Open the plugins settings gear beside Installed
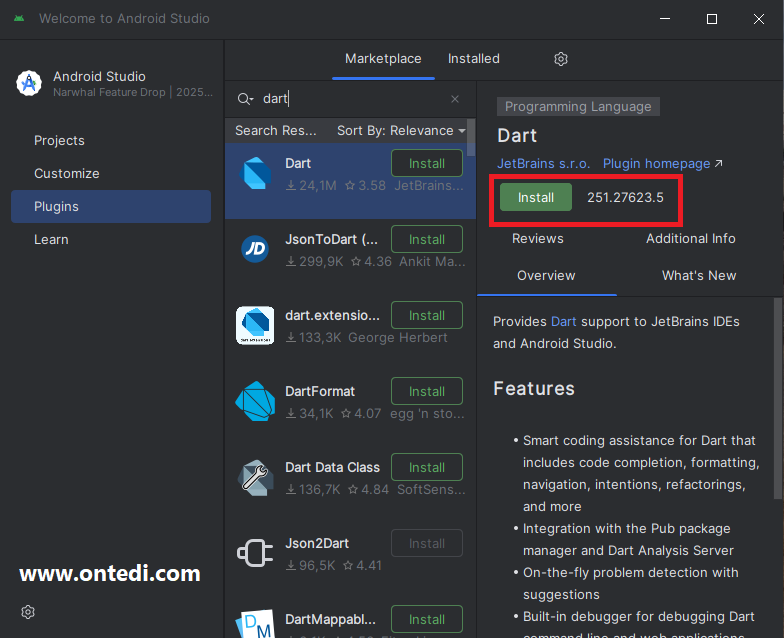 pyautogui.click(x=560, y=59)
